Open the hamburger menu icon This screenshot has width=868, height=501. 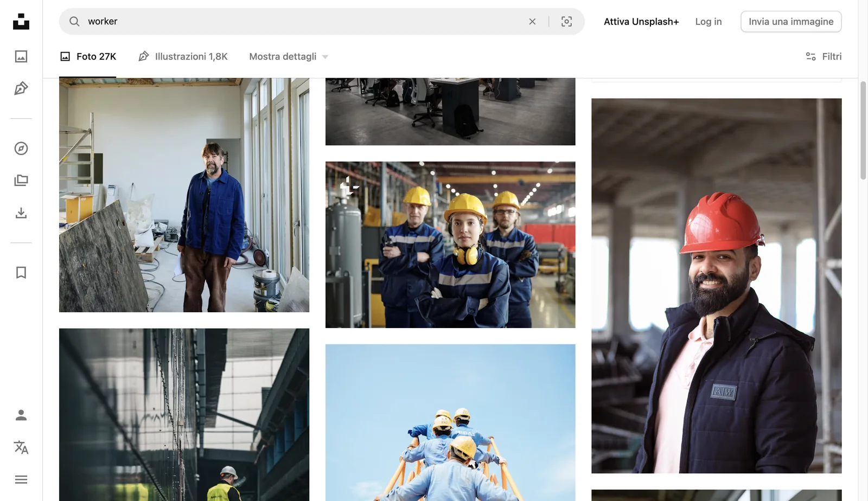tap(21, 479)
